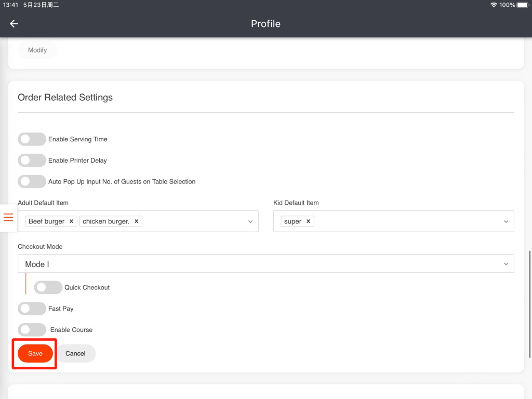The height and width of the screenshot is (399, 532).
Task: Enable Course toggle switch
Action: point(32,330)
